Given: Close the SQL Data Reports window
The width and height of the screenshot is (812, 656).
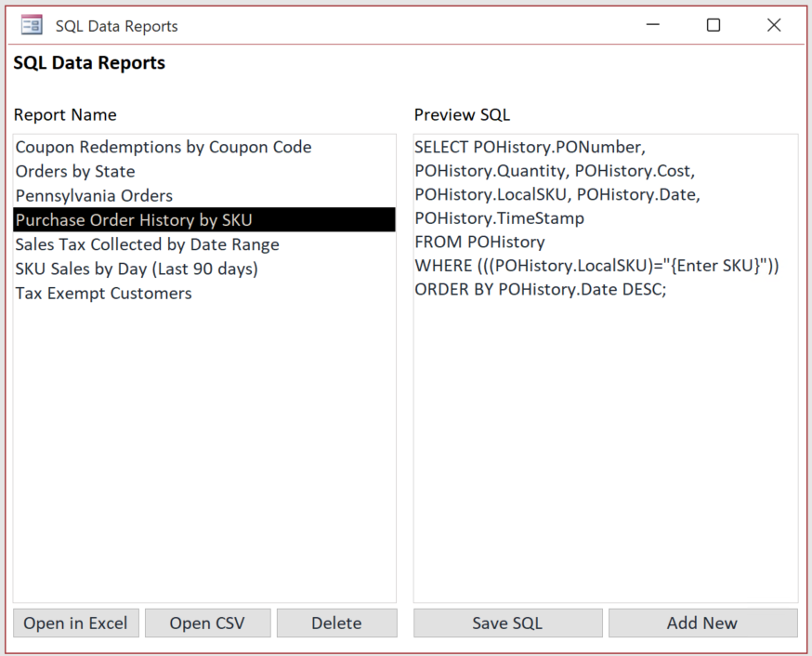Looking at the screenshot, I should click(774, 25).
